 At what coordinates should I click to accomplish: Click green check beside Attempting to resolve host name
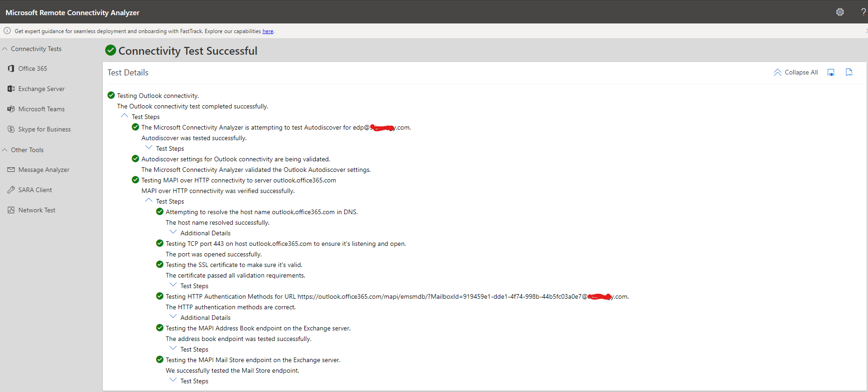(x=160, y=211)
